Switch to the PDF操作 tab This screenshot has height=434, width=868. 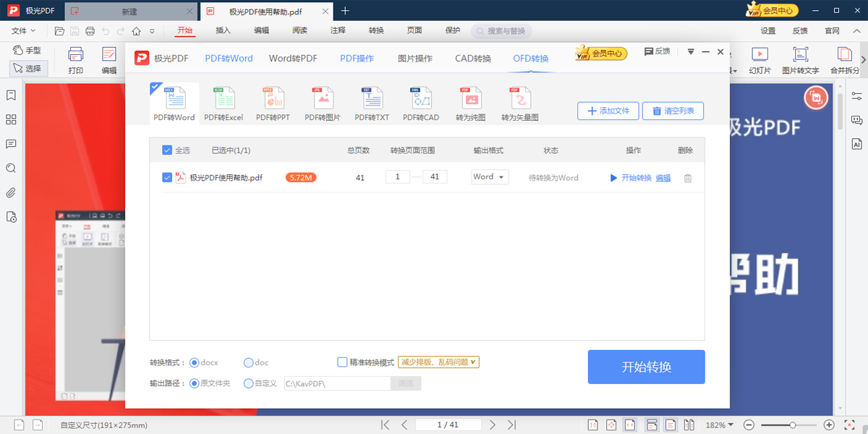point(357,59)
